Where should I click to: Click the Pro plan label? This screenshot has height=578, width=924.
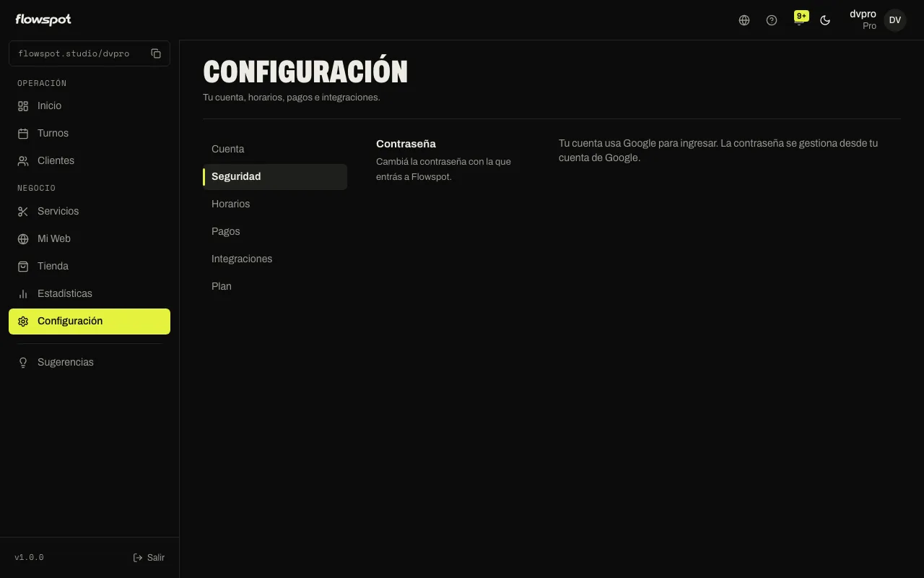[869, 26]
